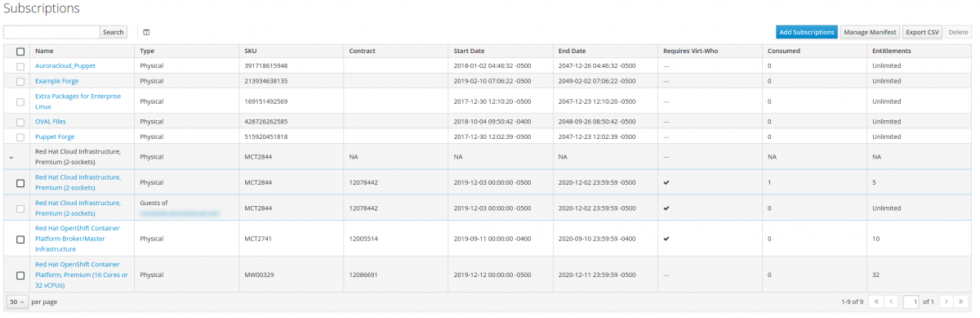Open OpenShift Container Platform Broker/Master link
Image resolution: width=980 pixels, height=318 pixels.
(78, 239)
